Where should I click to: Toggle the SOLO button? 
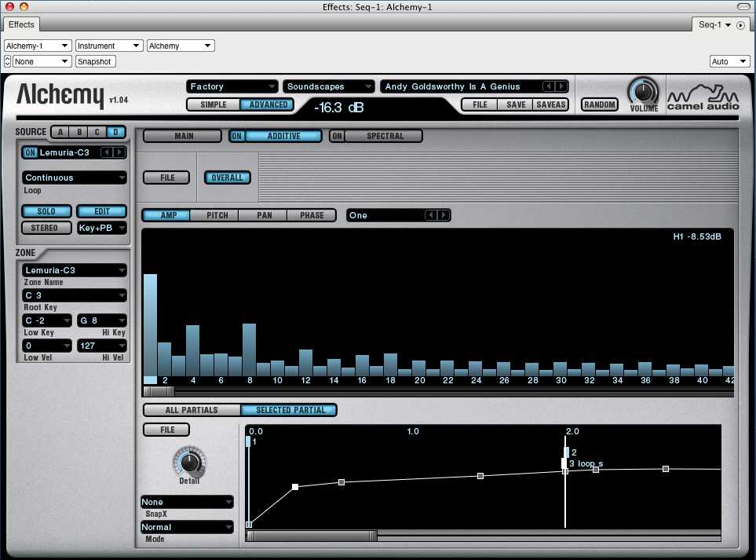pyautogui.click(x=46, y=211)
